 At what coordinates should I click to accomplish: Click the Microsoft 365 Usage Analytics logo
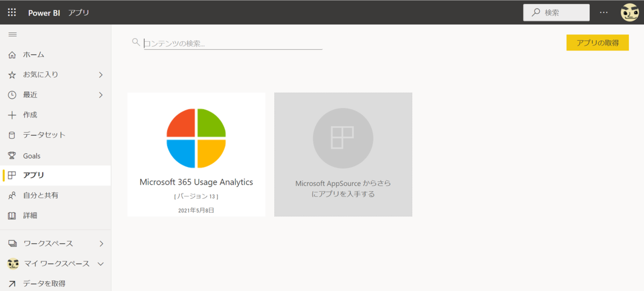(196, 138)
